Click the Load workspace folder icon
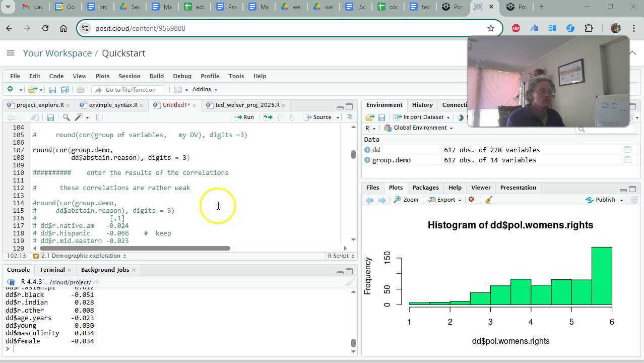The image size is (644, 363). coord(370,117)
